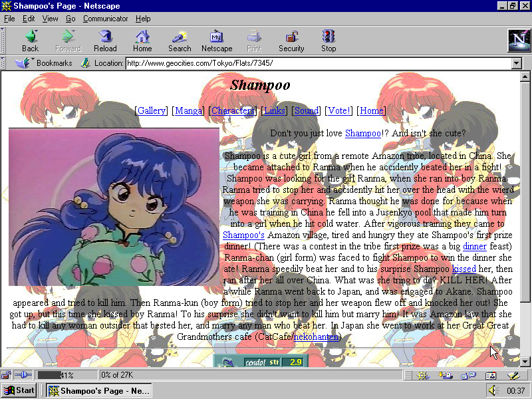This screenshot has height=399, width=532.
Task: Click the Forward navigation button
Action: pos(68,41)
